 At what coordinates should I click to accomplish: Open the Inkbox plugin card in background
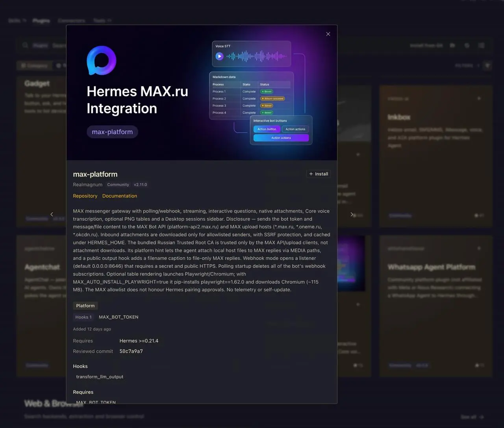(436, 156)
